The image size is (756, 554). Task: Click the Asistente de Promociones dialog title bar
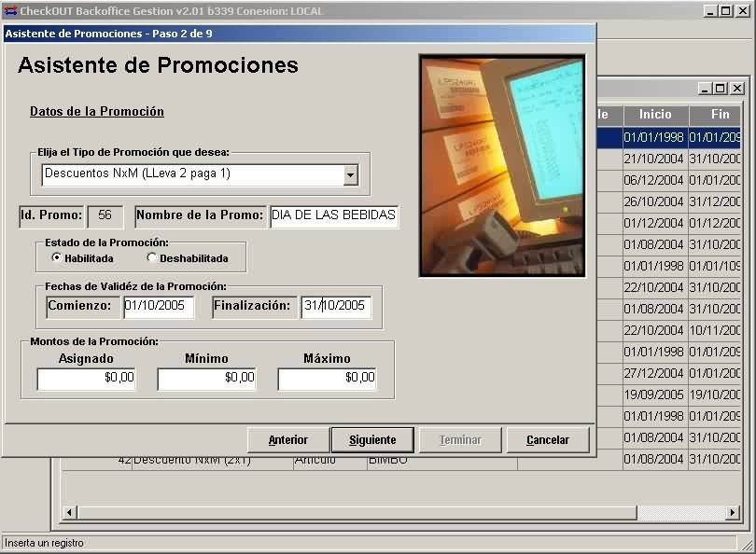299,34
